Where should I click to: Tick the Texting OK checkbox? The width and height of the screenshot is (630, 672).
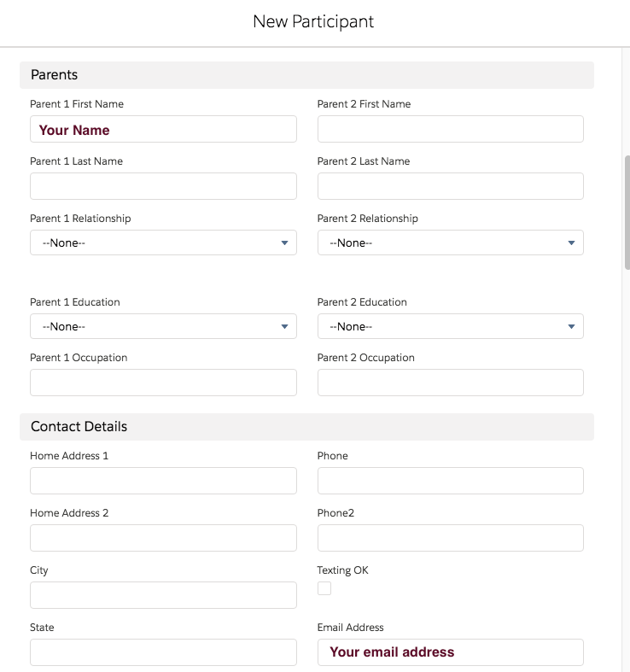pyautogui.click(x=324, y=588)
